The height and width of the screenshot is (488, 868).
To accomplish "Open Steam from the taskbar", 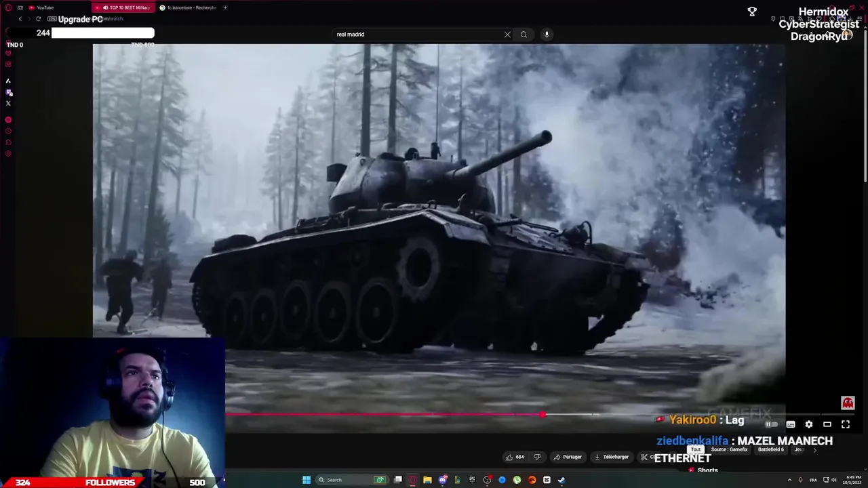I will 561,480.
